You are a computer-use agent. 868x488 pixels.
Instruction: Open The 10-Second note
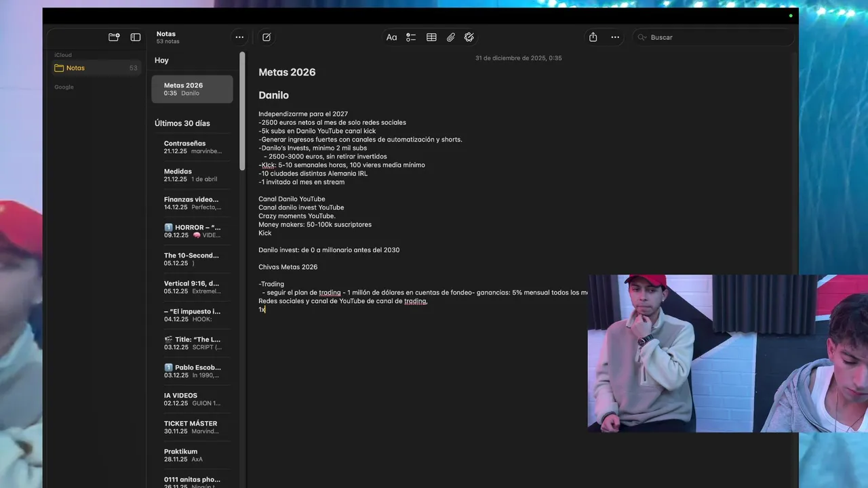coord(192,259)
